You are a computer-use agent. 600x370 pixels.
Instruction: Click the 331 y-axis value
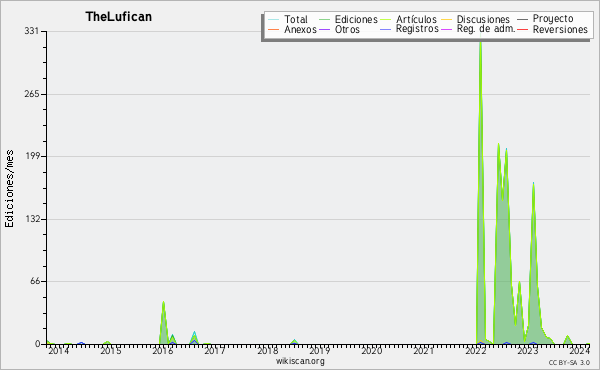click(x=32, y=31)
